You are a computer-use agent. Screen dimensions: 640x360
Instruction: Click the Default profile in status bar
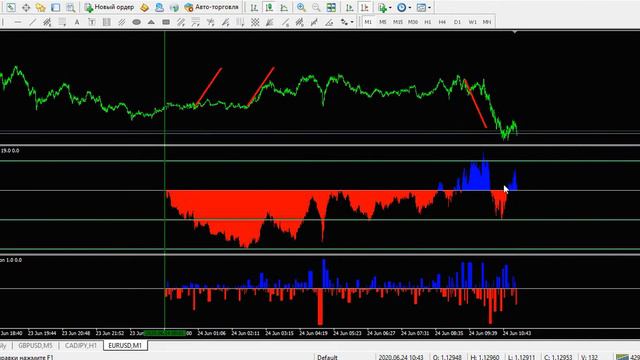pyautogui.click(x=327, y=357)
